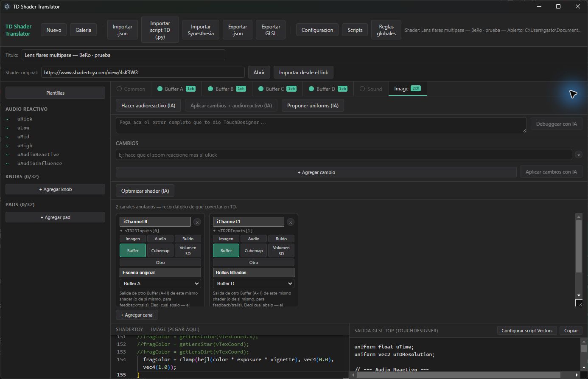The width and height of the screenshot is (588, 379).
Task: Open Configuracion
Action: [317, 30]
